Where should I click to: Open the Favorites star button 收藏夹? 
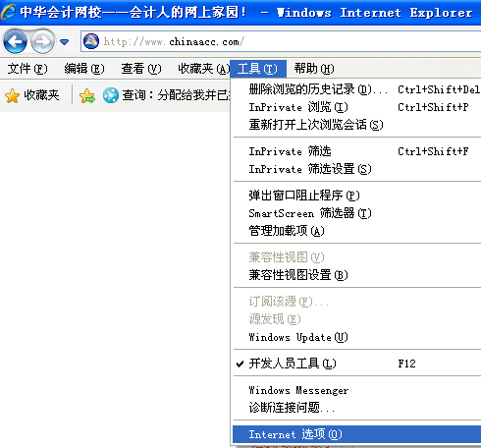click(x=32, y=95)
